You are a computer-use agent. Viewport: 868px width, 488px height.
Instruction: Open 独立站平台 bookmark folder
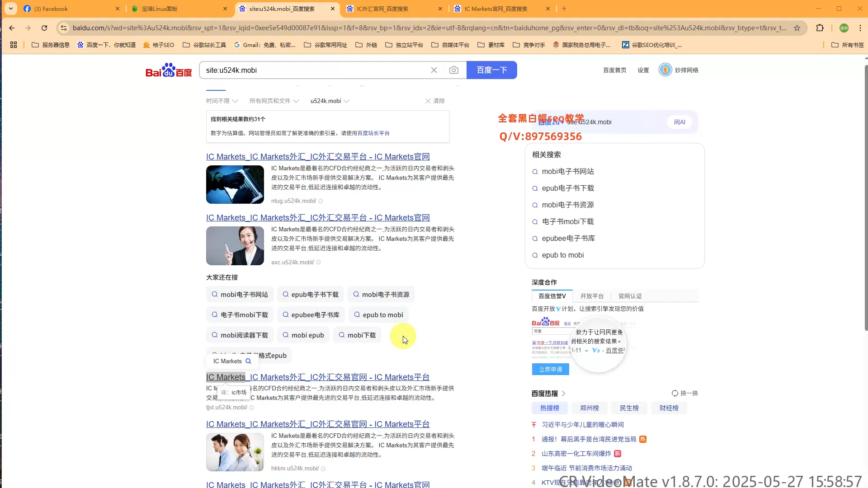[404, 45]
